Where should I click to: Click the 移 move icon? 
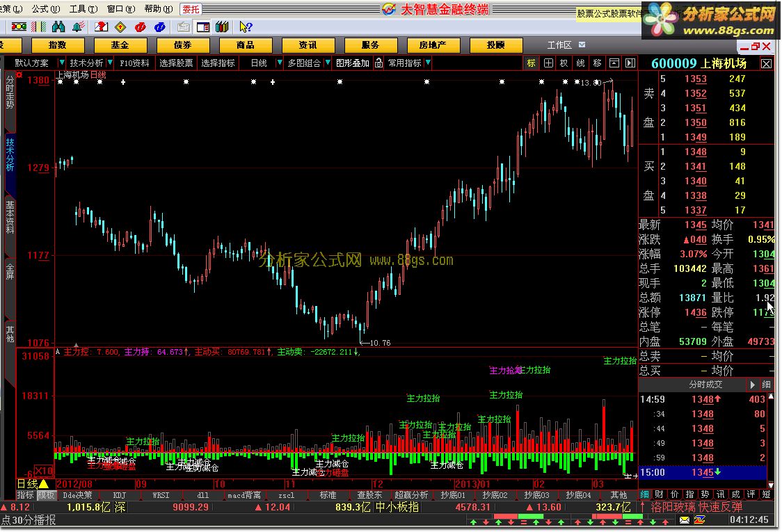click(x=597, y=63)
